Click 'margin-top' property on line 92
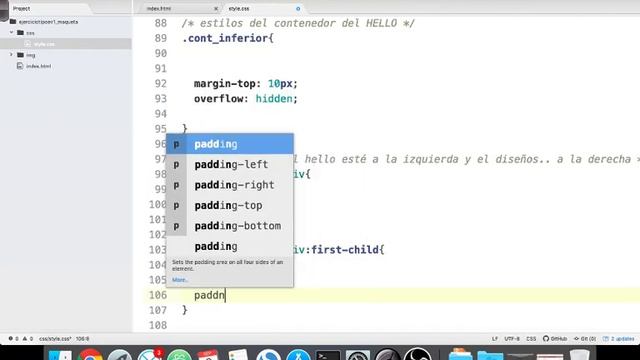Image resolution: width=640 pixels, height=360 pixels. pyautogui.click(x=224, y=84)
